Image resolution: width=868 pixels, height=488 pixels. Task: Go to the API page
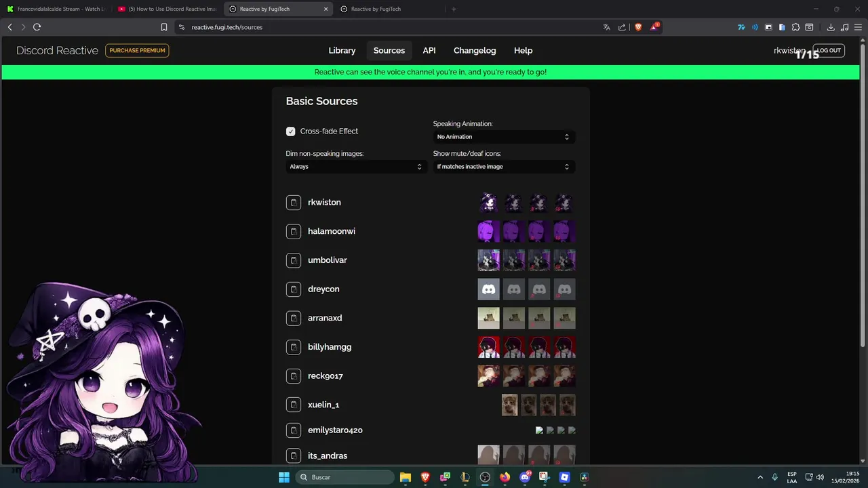pyautogui.click(x=429, y=51)
